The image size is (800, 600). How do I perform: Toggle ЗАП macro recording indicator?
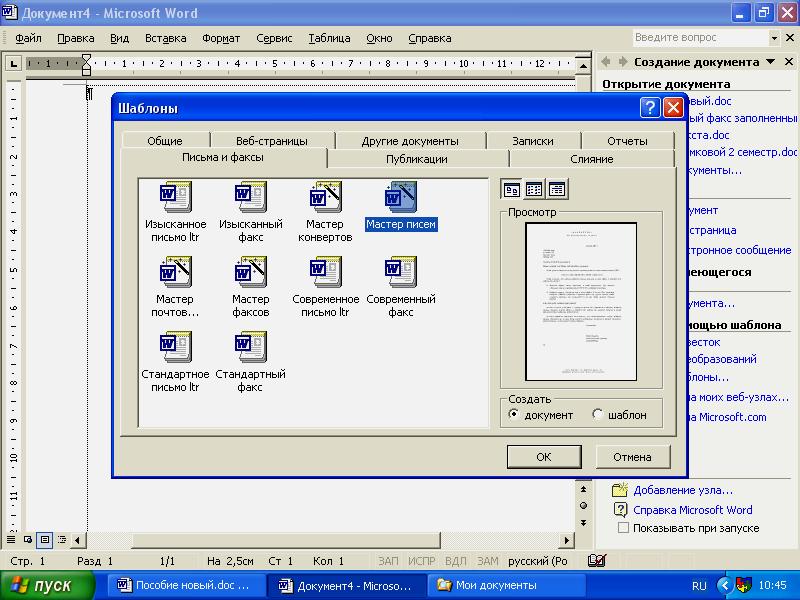point(388,561)
